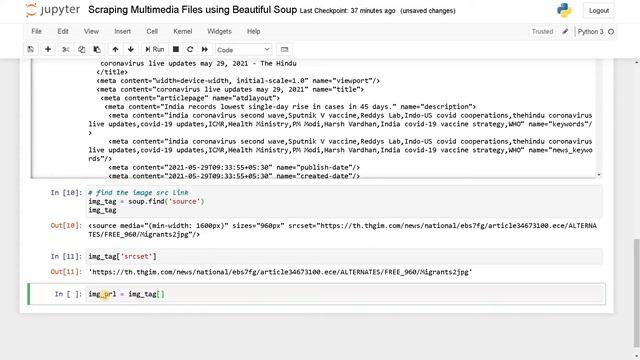The width and height of the screenshot is (640, 360).
Task: Click the source tag output text
Action: 342,230
